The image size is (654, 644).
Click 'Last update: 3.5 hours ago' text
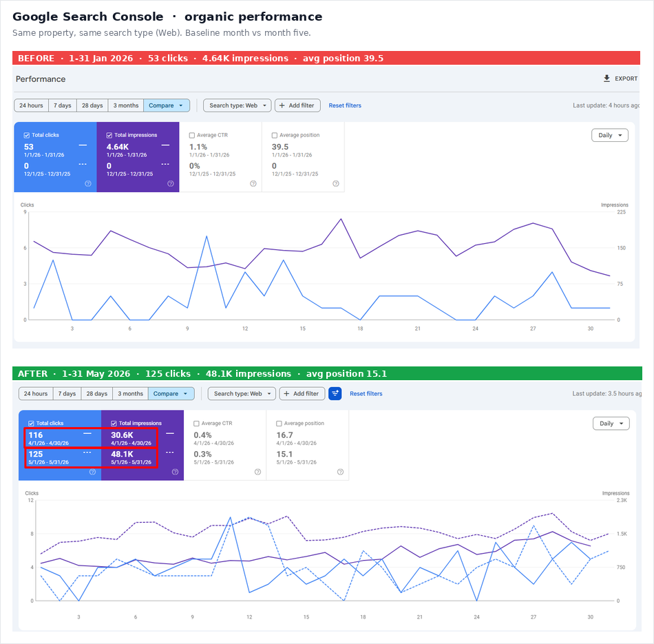point(607,393)
